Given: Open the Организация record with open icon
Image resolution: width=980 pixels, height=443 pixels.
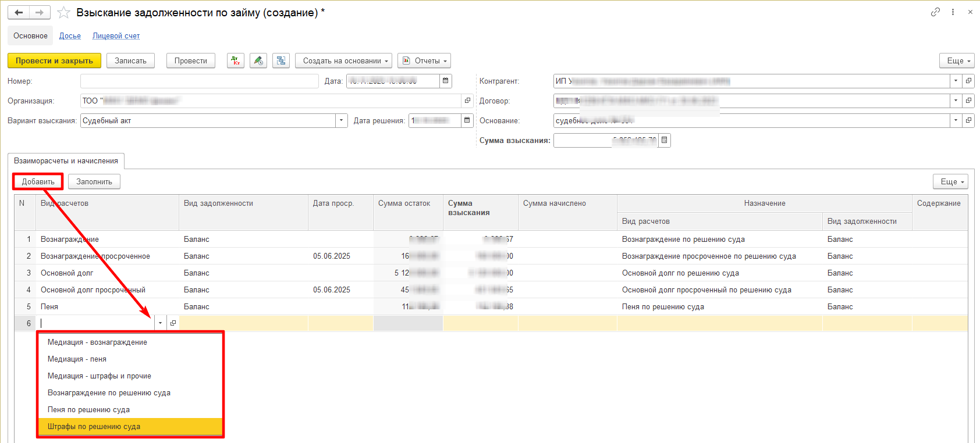Looking at the screenshot, I should [x=467, y=101].
